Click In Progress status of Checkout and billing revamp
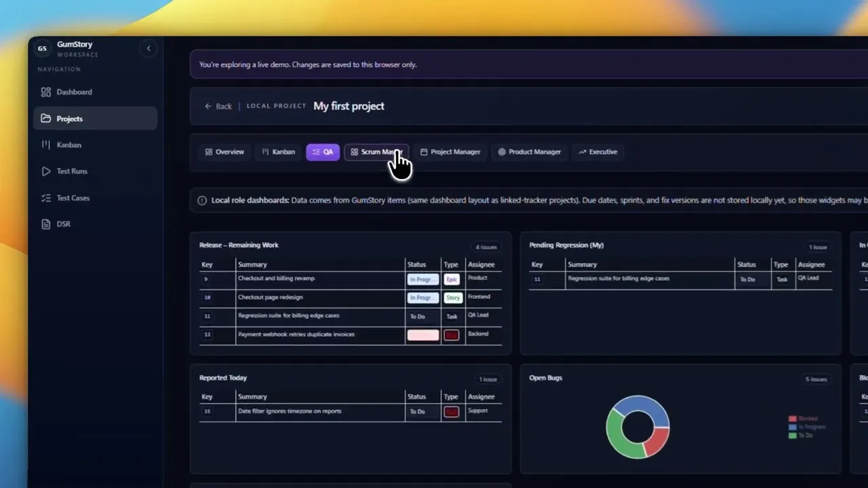868x488 pixels. pyautogui.click(x=423, y=279)
